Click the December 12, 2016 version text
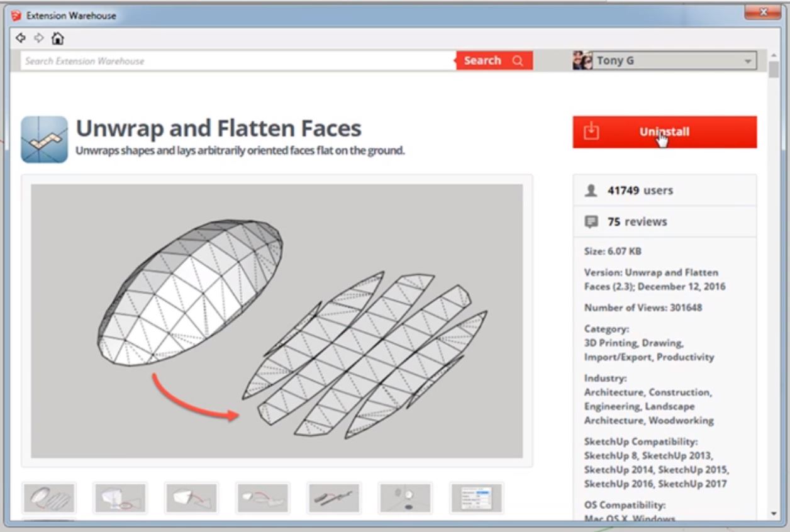 tap(682, 286)
